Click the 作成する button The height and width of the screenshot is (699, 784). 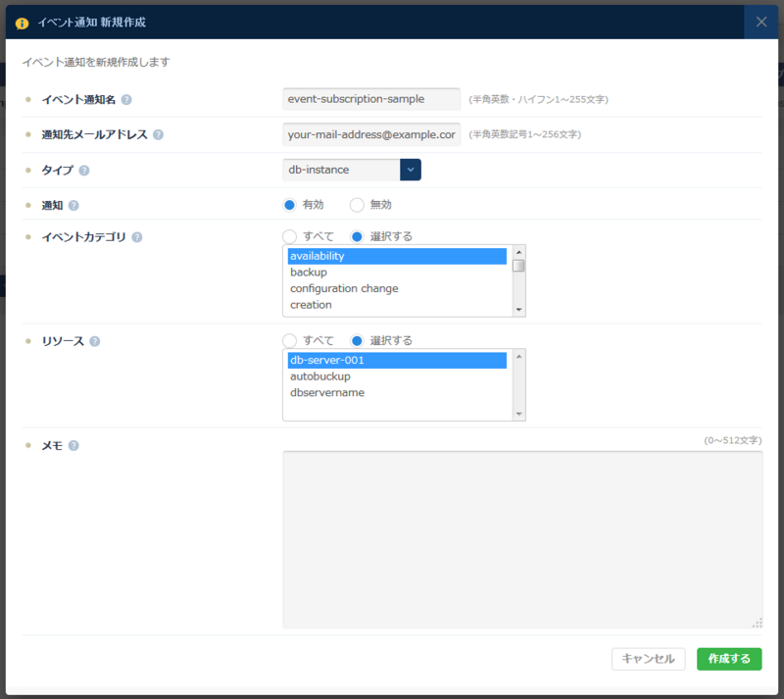click(729, 659)
